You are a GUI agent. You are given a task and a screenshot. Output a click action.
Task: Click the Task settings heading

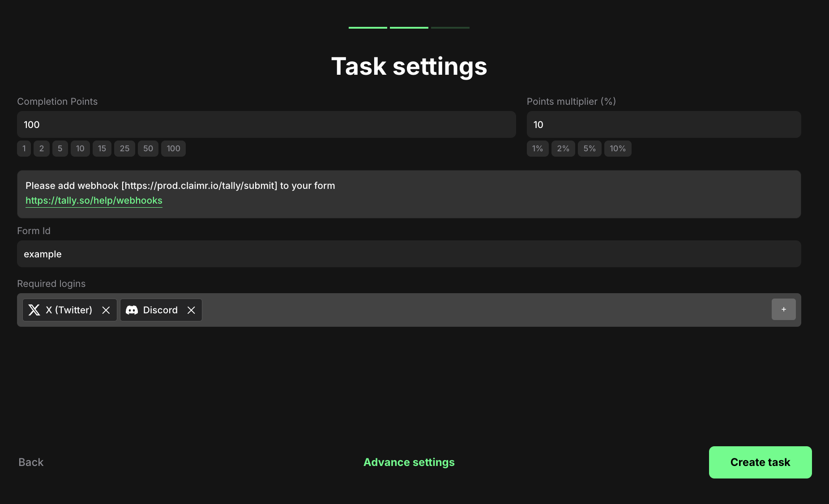[409, 66]
